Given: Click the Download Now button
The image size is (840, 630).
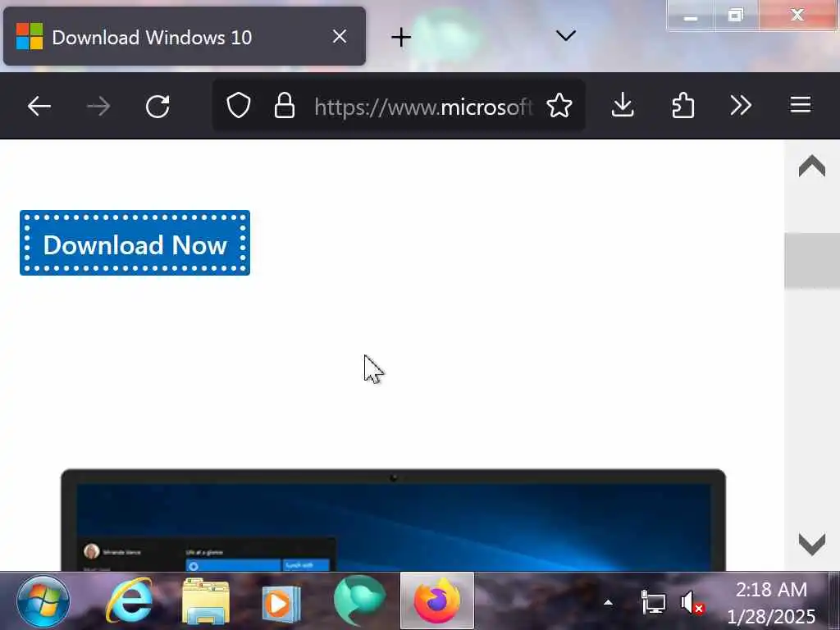Looking at the screenshot, I should click(x=135, y=243).
